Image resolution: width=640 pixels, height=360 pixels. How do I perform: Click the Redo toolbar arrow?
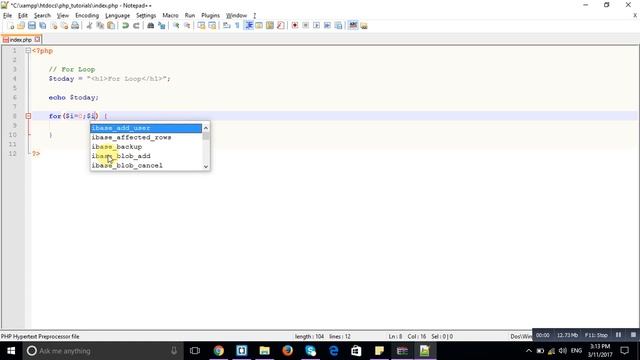136,26
